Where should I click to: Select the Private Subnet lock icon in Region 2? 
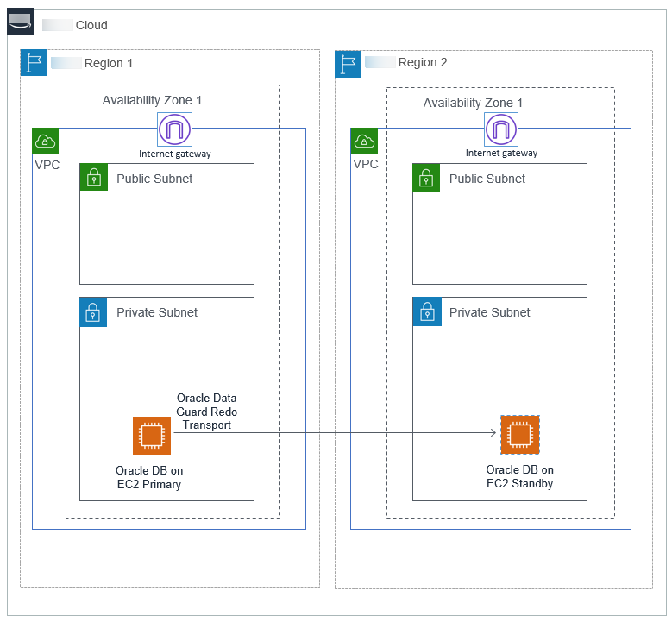(x=425, y=311)
